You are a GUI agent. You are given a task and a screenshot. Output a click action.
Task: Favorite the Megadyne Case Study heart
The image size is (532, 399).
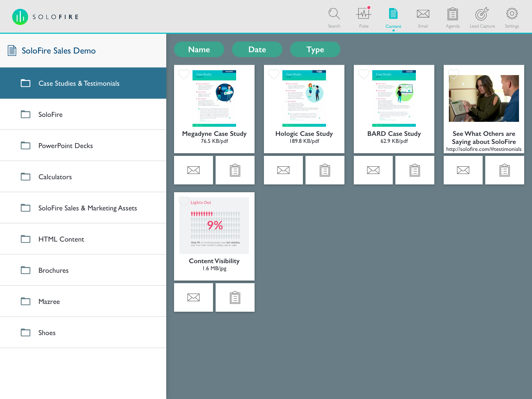[184, 74]
